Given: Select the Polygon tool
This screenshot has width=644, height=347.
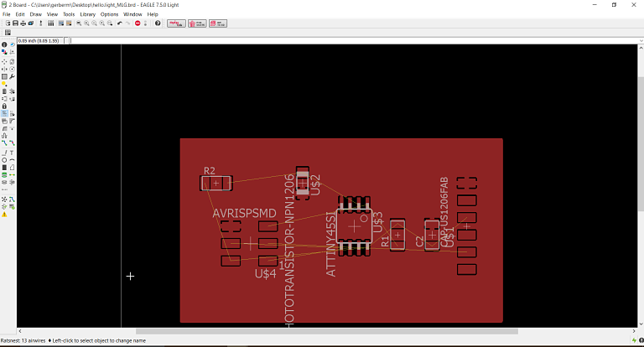Looking at the screenshot, I should (12, 167).
